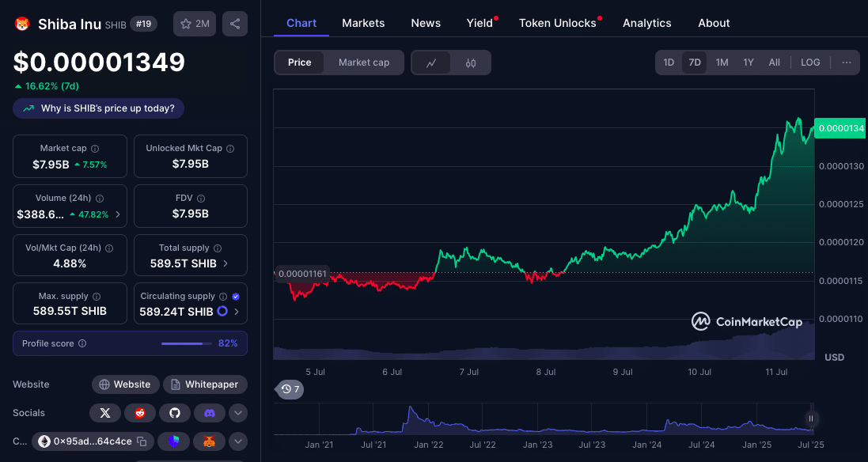Open the Analytics tab

[646, 23]
